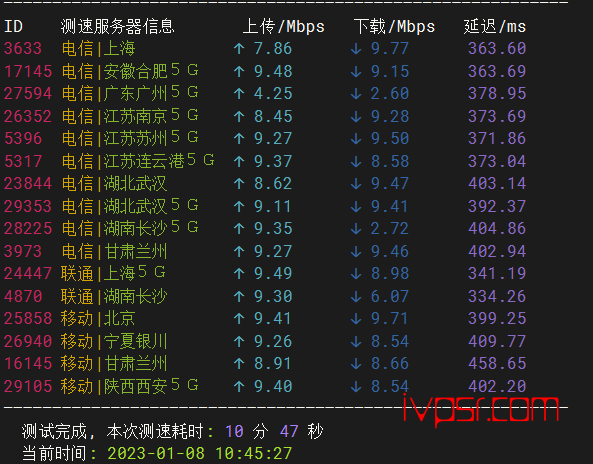Select the 电信|安徽合肥5G server name
The image size is (593, 464).
(130, 71)
